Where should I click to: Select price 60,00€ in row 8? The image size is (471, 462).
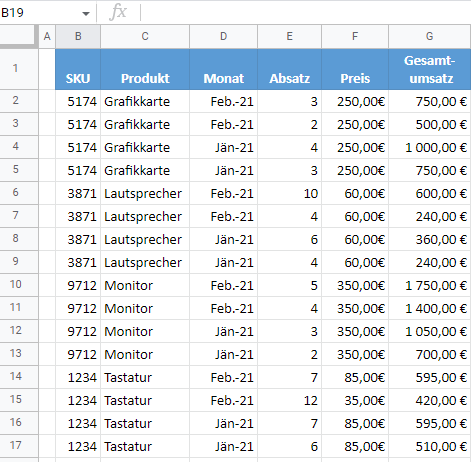(x=355, y=239)
